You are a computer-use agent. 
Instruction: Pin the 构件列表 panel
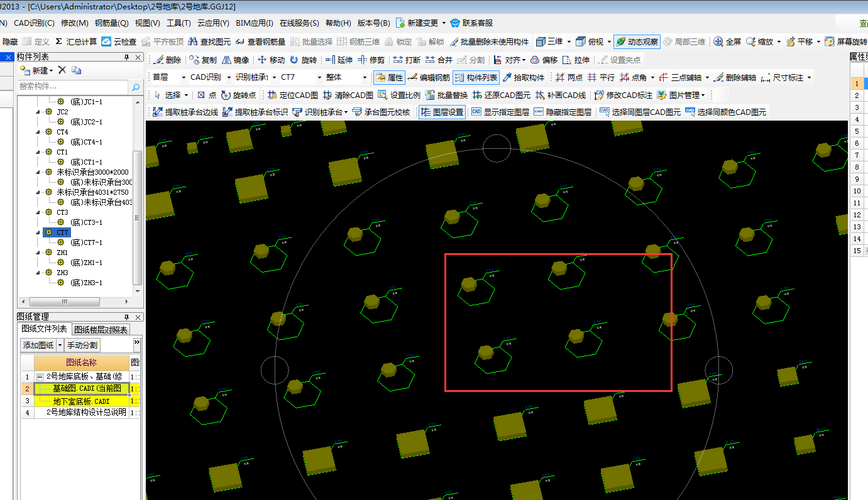click(x=127, y=57)
